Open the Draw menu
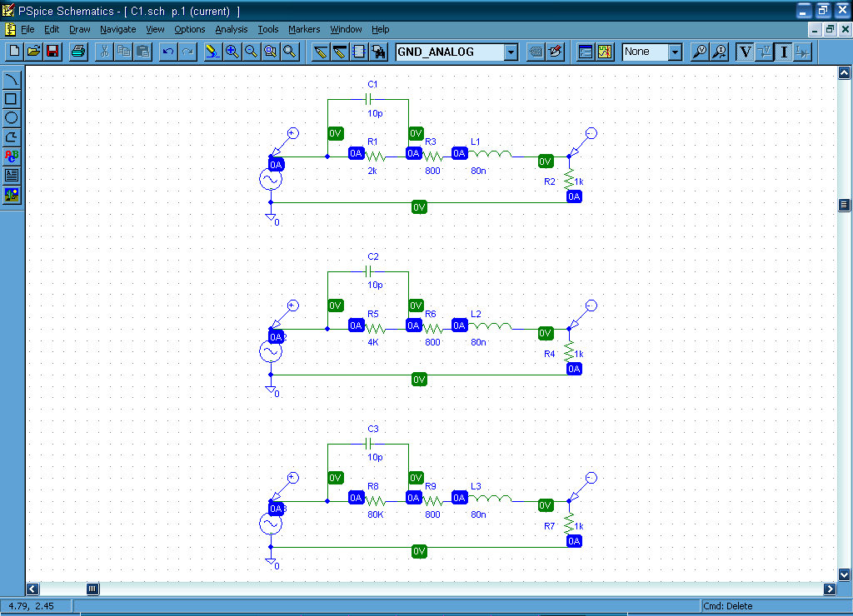853x616 pixels. coord(80,29)
